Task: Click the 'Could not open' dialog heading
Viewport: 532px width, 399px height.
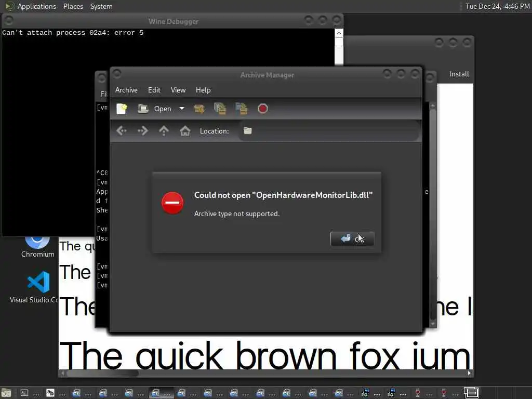Action: click(x=283, y=195)
